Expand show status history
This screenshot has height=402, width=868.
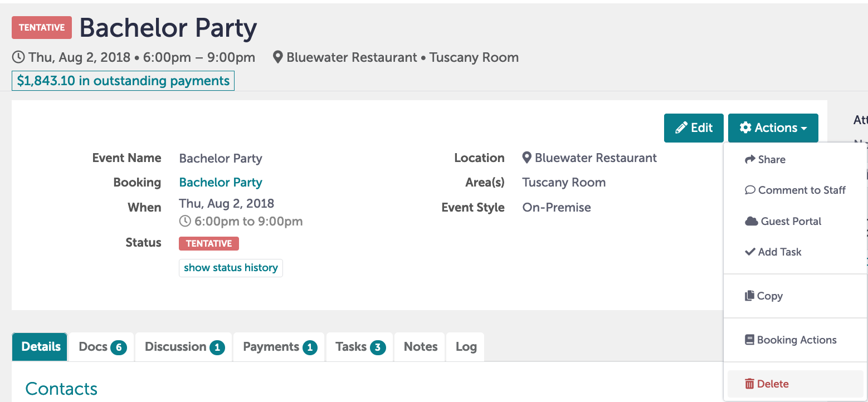(x=231, y=268)
